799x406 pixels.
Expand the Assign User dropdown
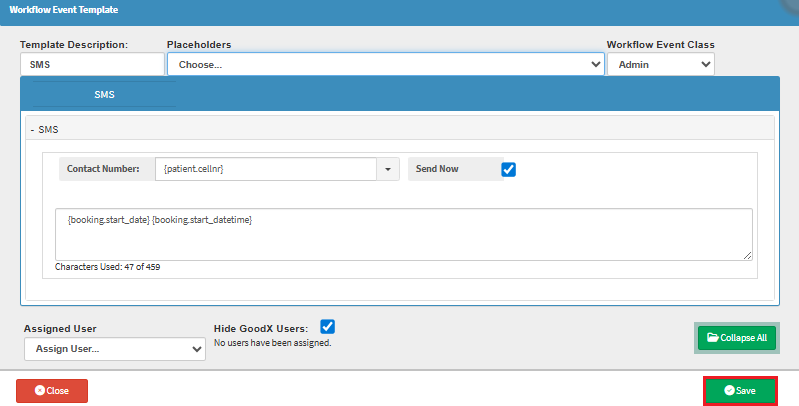(x=114, y=349)
